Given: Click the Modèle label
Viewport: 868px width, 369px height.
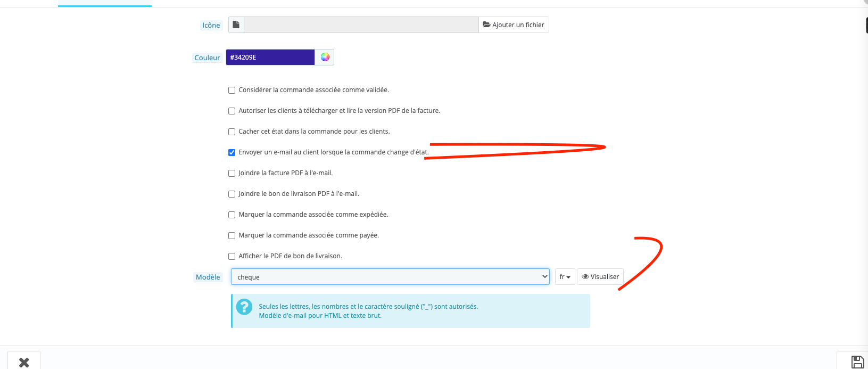Looking at the screenshot, I should click(x=208, y=277).
